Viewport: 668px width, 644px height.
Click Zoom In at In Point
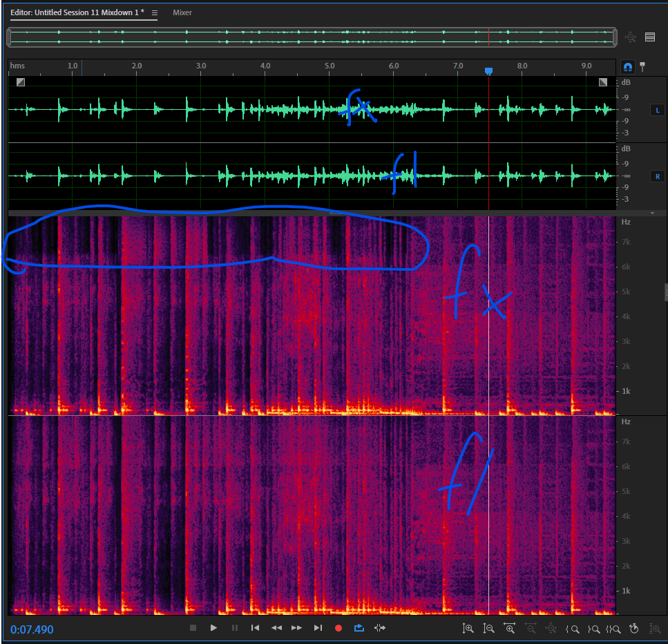(572, 628)
